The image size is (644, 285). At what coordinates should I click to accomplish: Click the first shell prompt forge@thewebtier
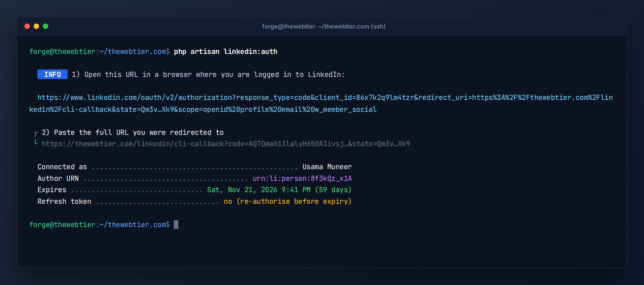pos(99,51)
